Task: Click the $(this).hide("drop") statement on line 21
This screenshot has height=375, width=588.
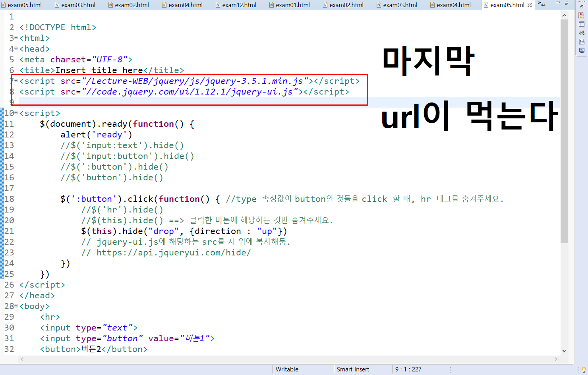Action: click(x=184, y=231)
